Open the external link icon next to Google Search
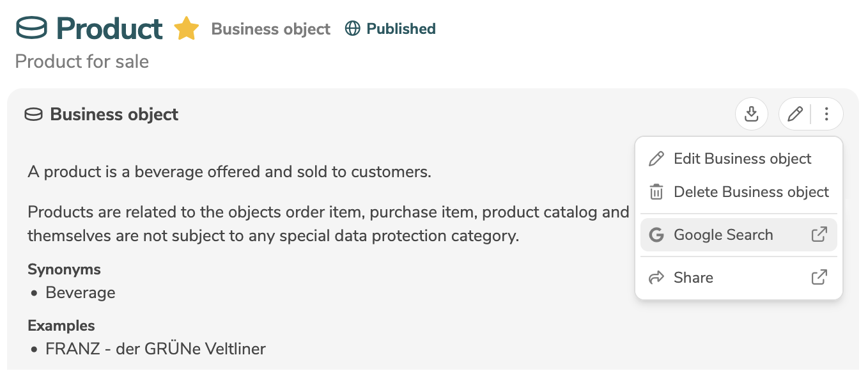Viewport: 868px width, 371px height. 819,235
